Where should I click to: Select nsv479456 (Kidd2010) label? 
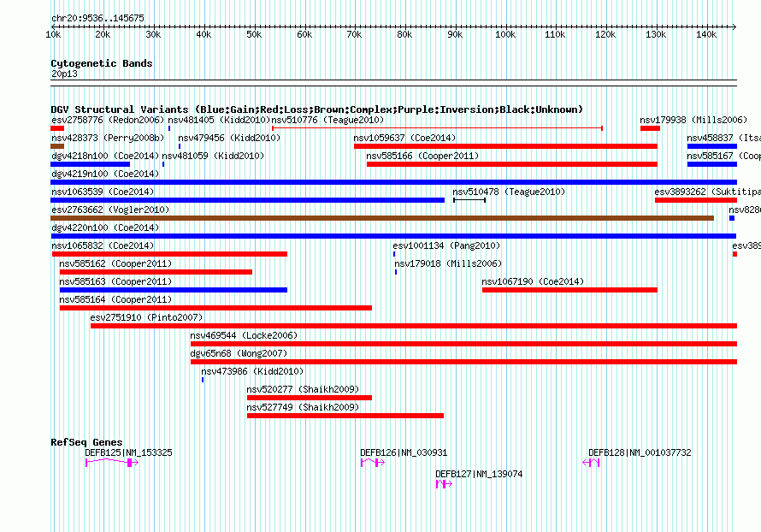pos(229,138)
